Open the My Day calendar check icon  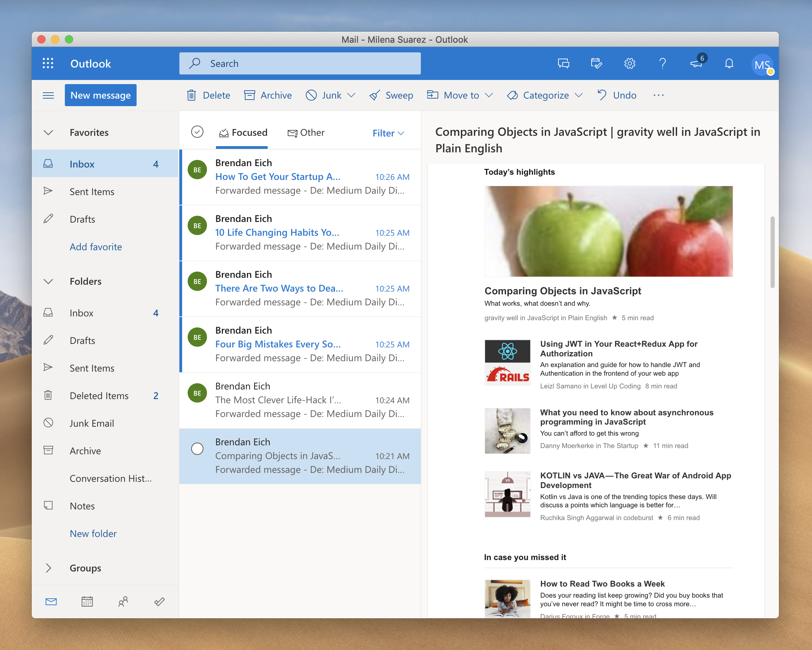coord(596,63)
